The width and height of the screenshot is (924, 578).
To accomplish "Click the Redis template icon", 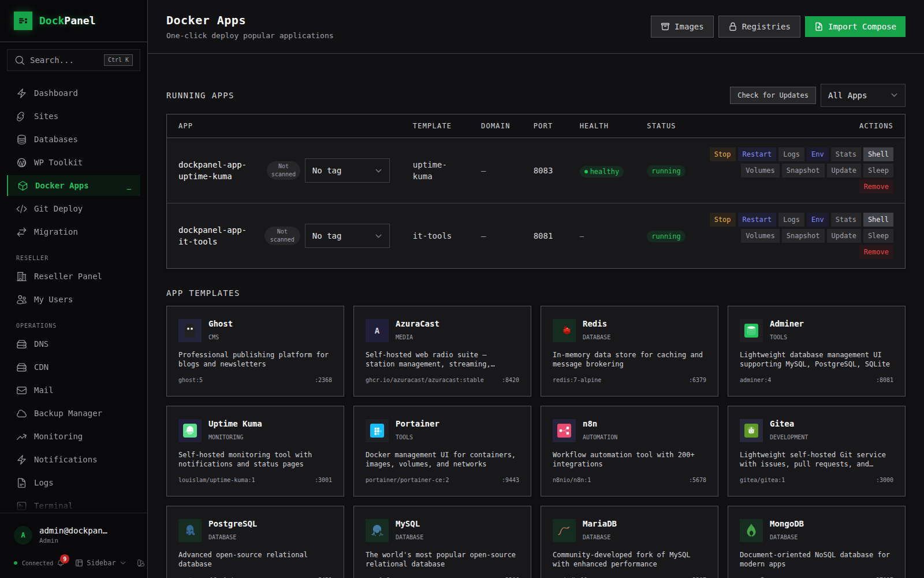I will [564, 331].
